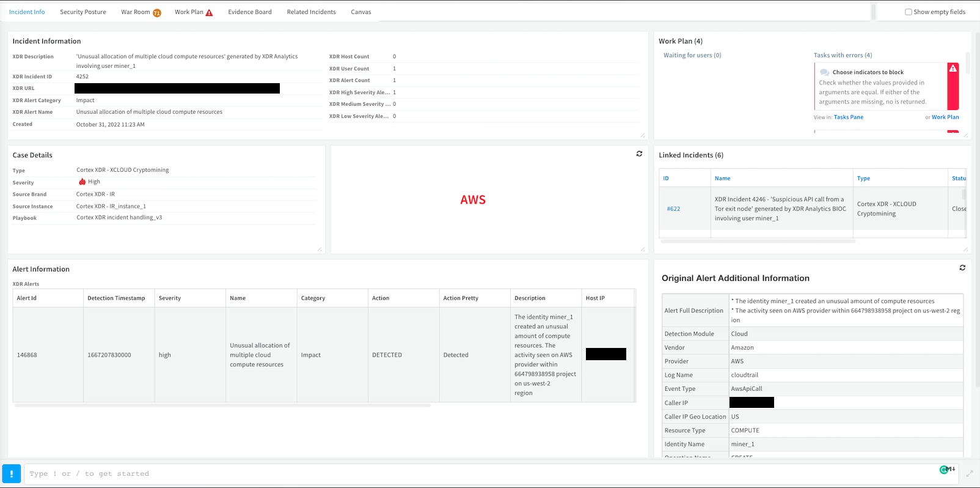The height and width of the screenshot is (488, 980).
Task: Click the Action Pretty column header
Action: coord(461,298)
